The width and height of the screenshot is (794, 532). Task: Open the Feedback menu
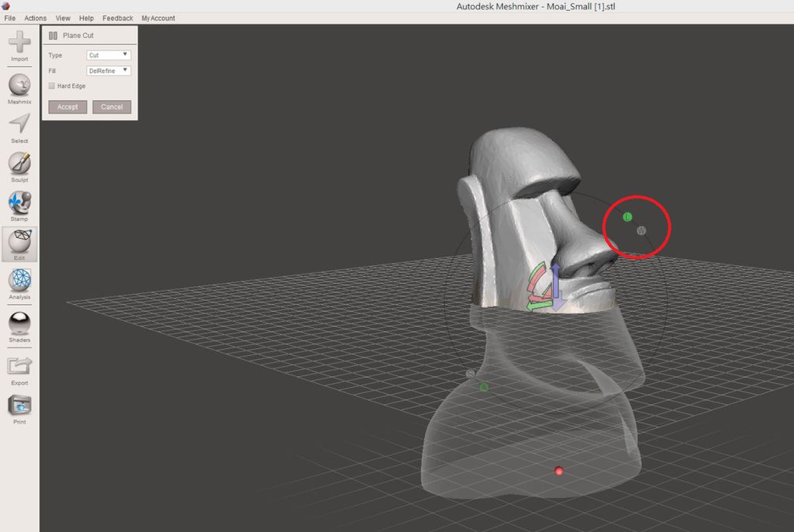(118, 18)
